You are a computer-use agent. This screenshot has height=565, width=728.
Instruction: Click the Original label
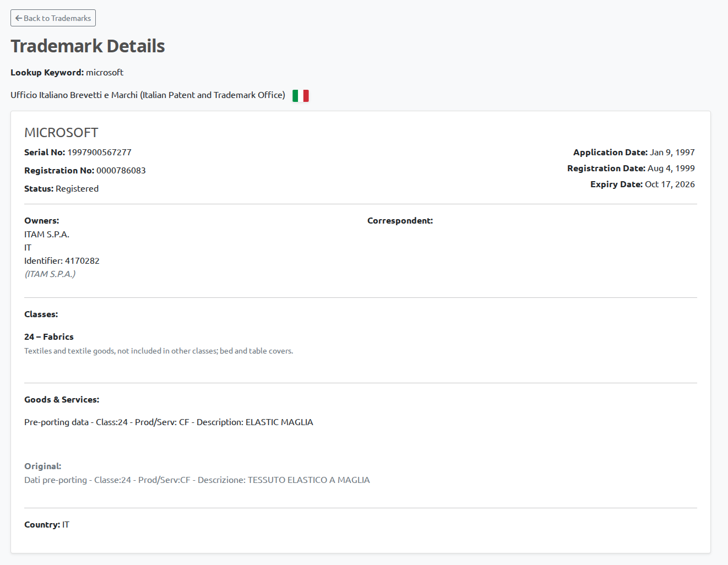point(43,466)
